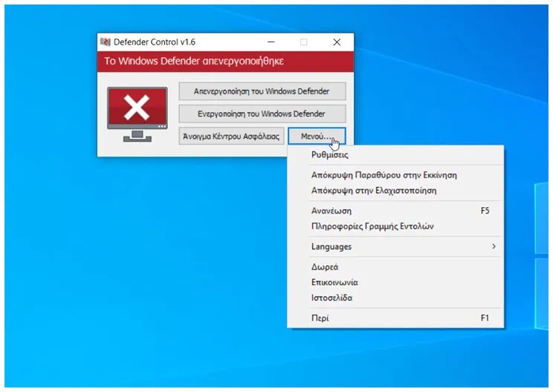Close the Defender Control window
The height and width of the screenshot is (392, 553).
[x=337, y=42]
